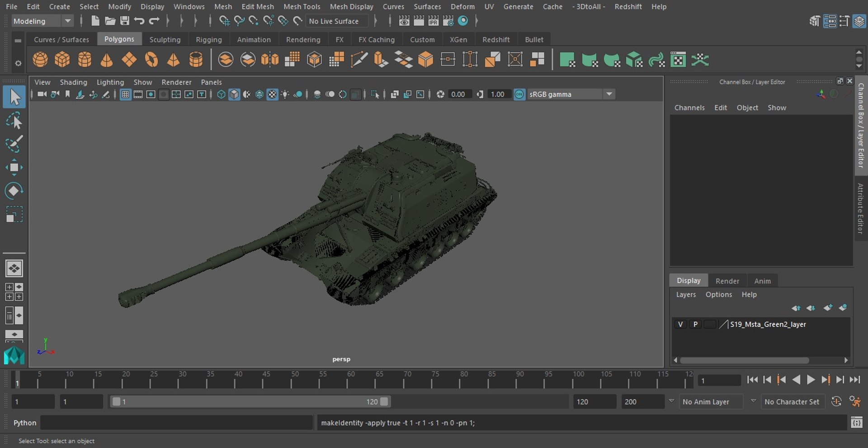
Task: Toggle playback P of S19_Msta_Green2_layer
Action: 695,324
